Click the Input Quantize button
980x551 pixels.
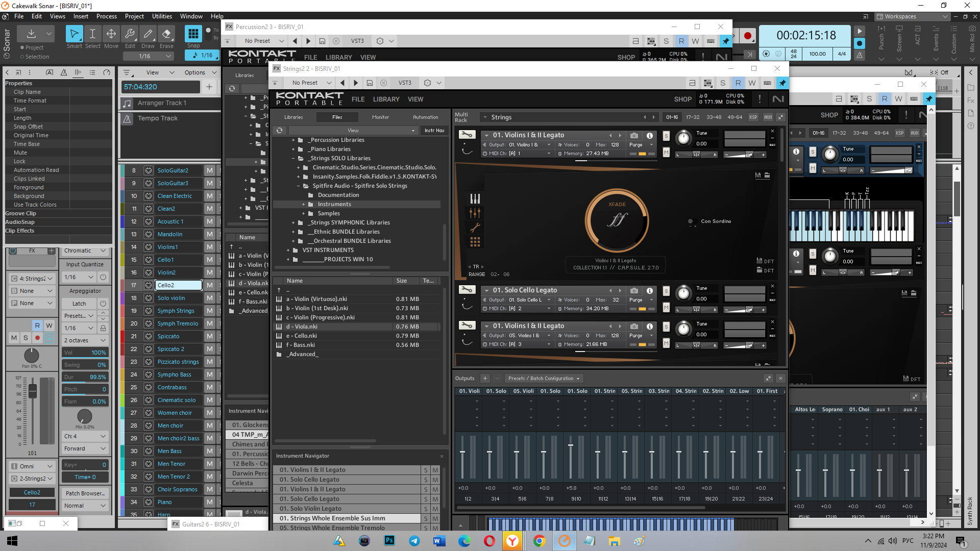85,264
